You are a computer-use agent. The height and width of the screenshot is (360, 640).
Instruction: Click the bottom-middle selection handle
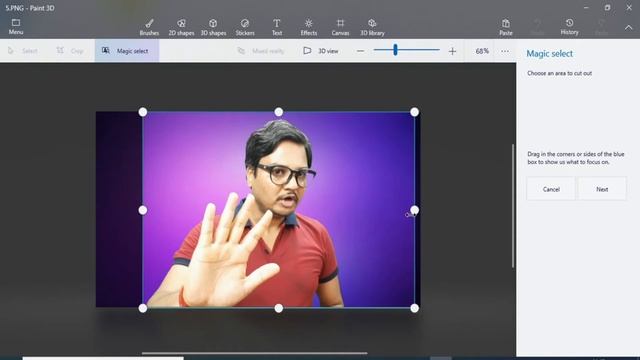[278, 309]
